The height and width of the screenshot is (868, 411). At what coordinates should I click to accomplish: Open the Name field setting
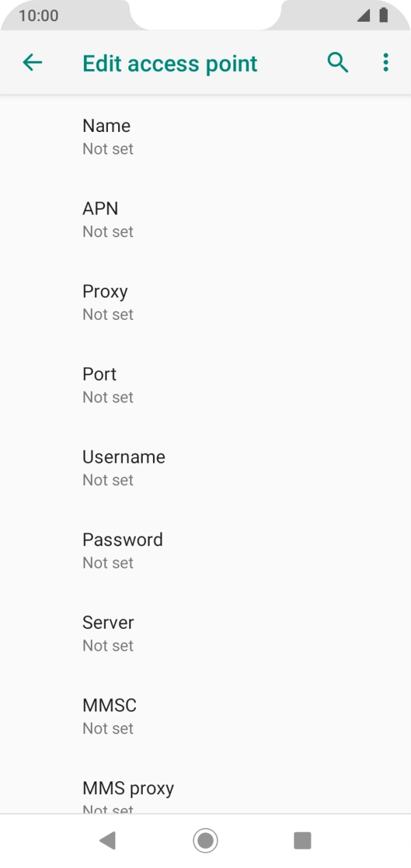pos(205,137)
